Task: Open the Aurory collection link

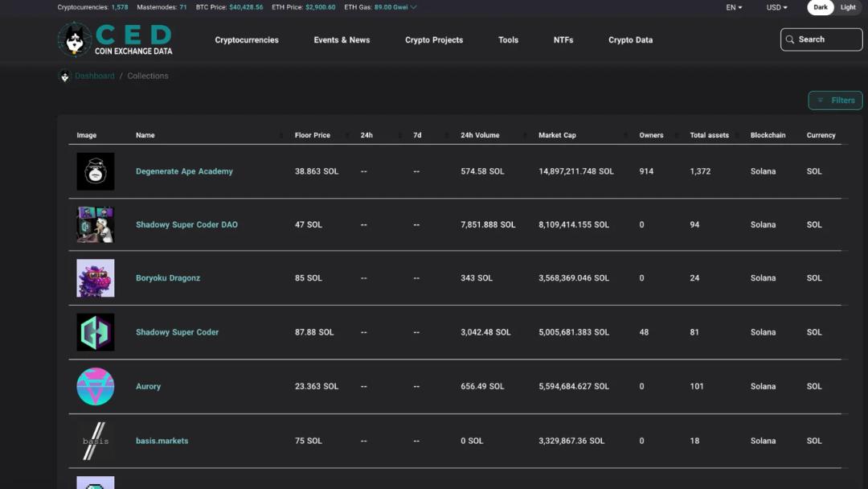Action: pyautogui.click(x=149, y=387)
